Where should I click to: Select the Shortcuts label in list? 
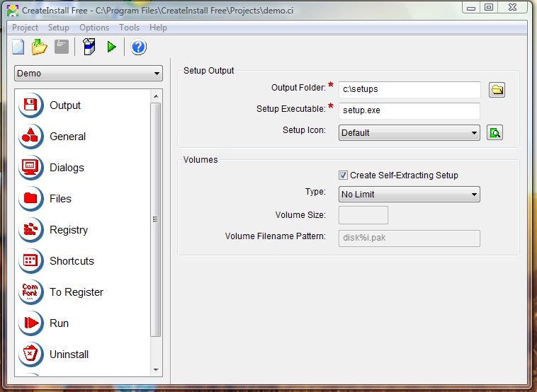pyautogui.click(x=72, y=261)
